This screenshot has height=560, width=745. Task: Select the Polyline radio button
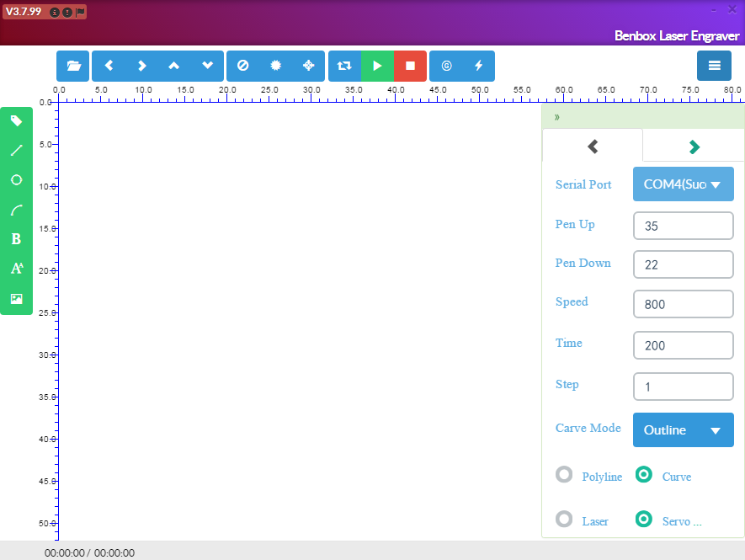pyautogui.click(x=564, y=474)
